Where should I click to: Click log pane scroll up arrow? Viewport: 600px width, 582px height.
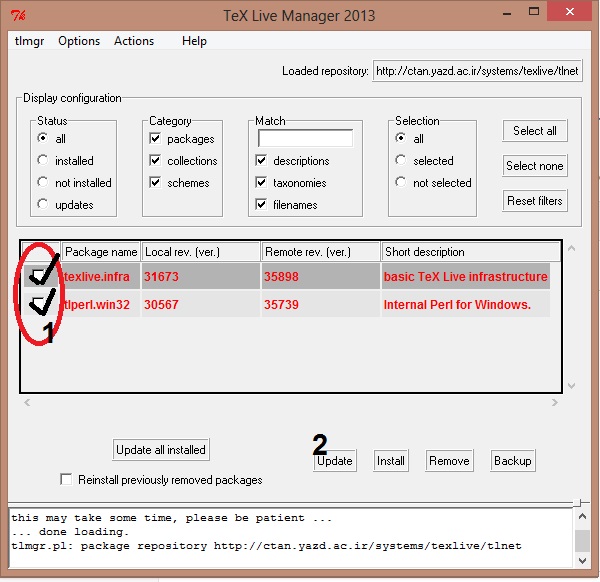tap(582, 517)
